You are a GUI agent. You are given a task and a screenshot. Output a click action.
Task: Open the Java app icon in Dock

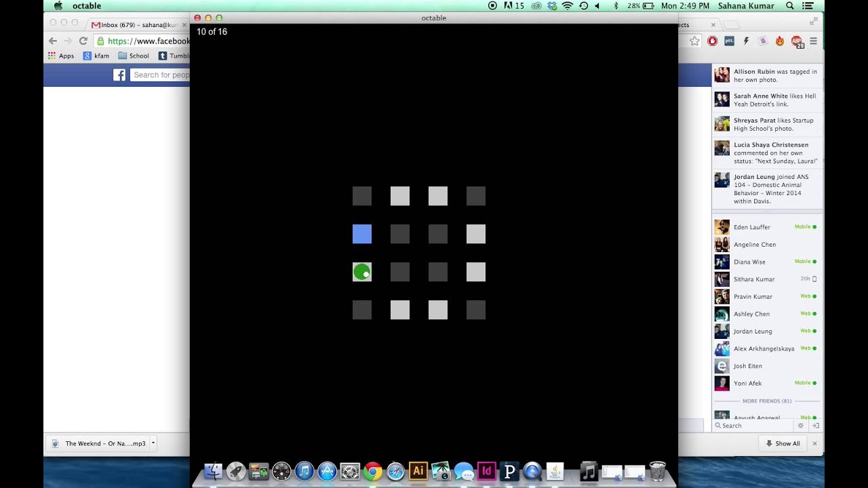(x=555, y=470)
